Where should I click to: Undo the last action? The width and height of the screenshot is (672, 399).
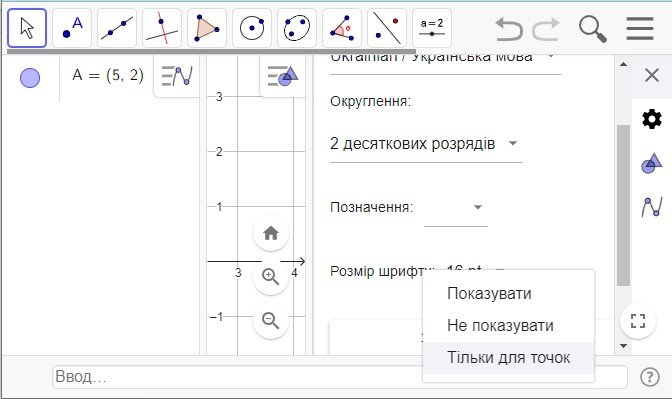click(x=509, y=29)
